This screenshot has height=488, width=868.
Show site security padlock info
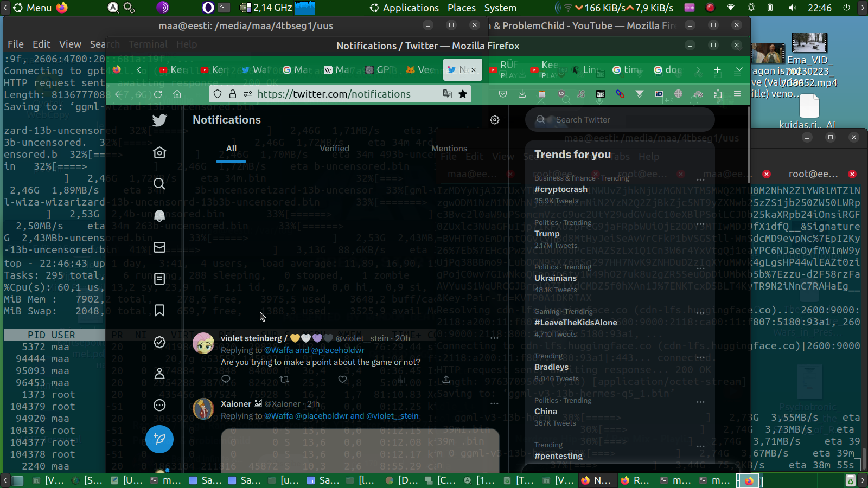click(233, 94)
